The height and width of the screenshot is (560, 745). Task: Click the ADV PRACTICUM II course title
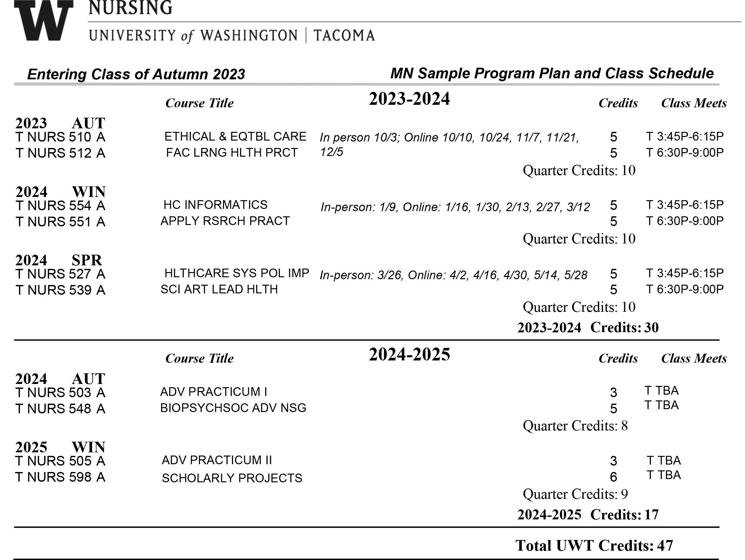pos(217,460)
